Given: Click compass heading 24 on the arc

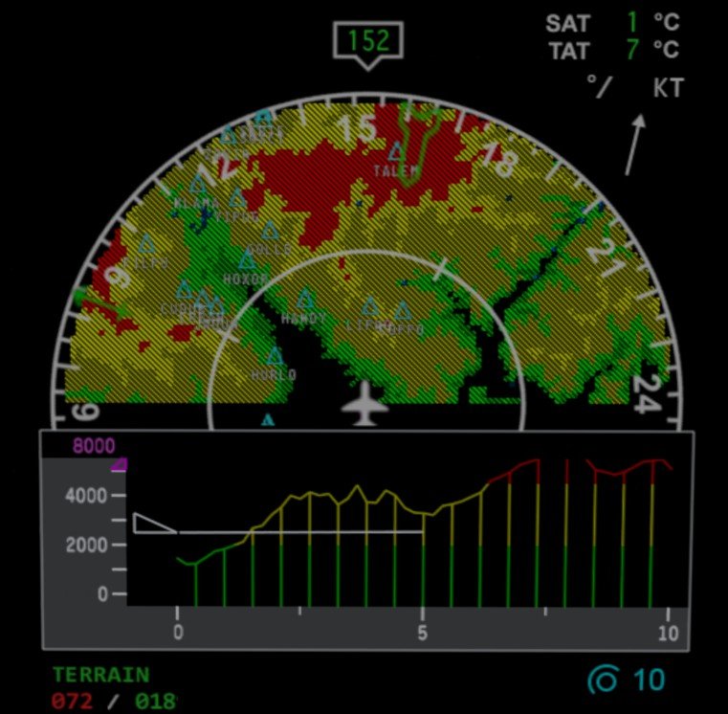Looking at the screenshot, I should click(x=647, y=392).
